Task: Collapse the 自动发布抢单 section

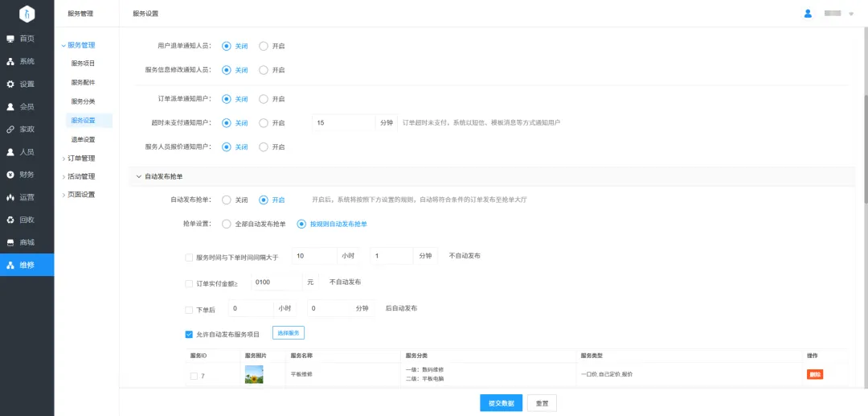Action: pos(137,176)
